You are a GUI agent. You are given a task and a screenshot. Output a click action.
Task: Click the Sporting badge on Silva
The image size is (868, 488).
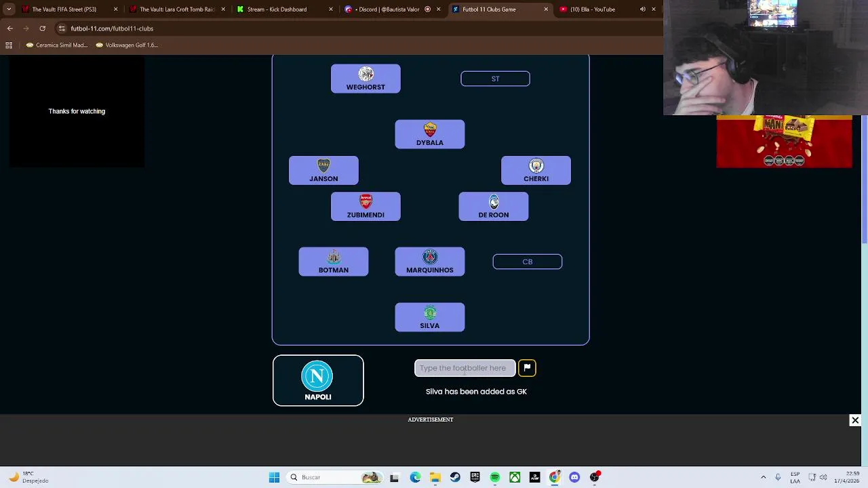click(430, 313)
